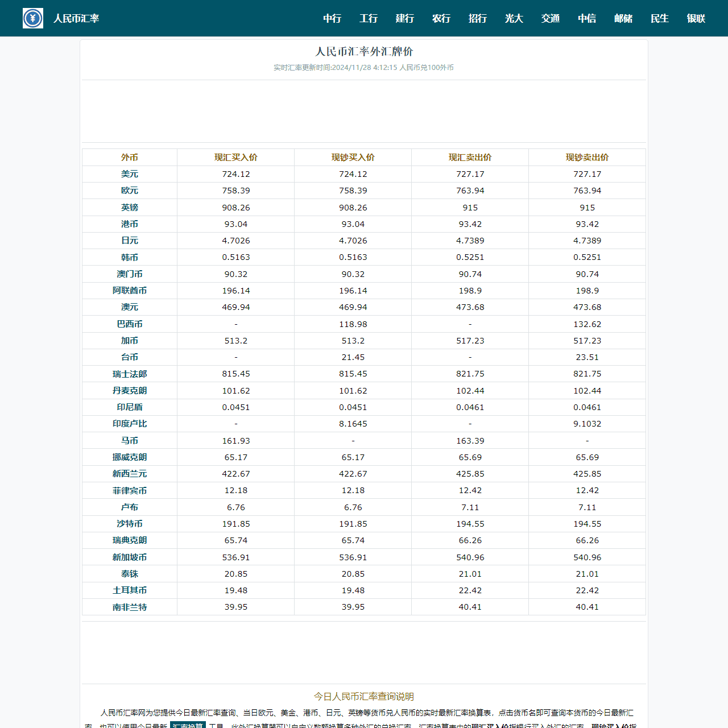Open the 美元 currency link
728x728 pixels.
[x=130, y=174]
